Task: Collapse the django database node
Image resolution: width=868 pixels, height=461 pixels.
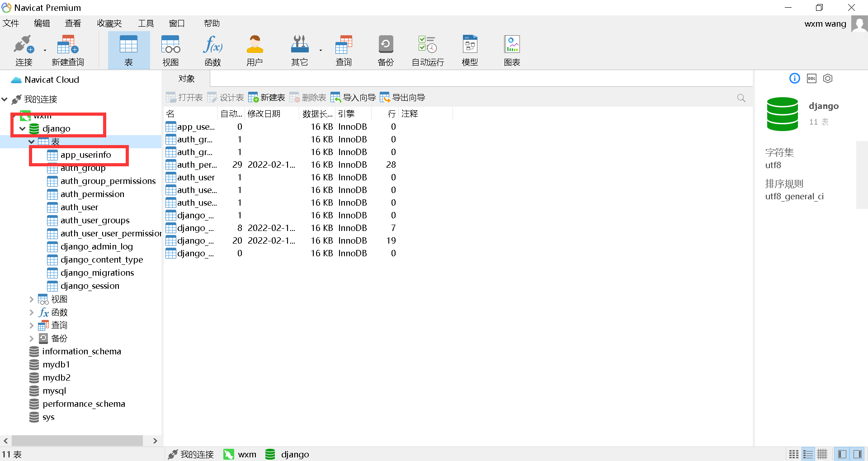Action: click(22, 128)
